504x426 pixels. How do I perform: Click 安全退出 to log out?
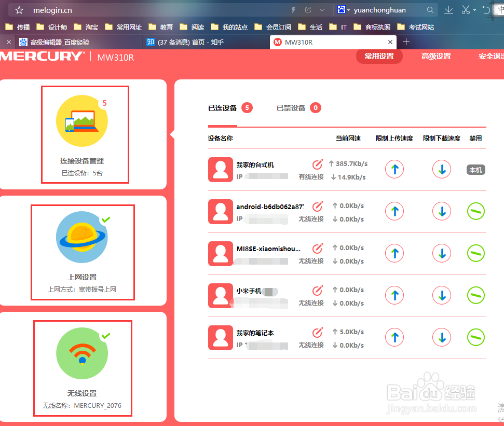coord(491,57)
